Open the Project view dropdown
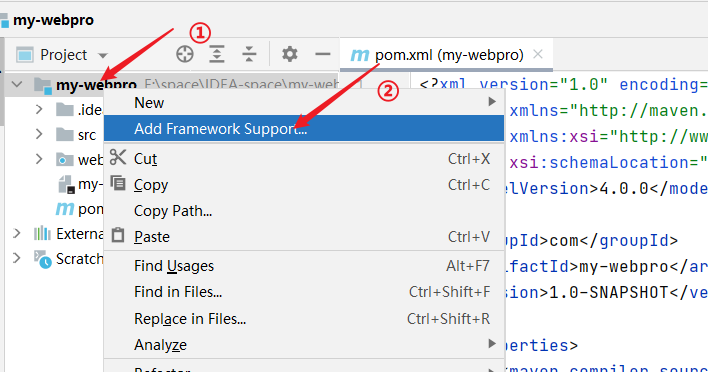 tap(103, 56)
